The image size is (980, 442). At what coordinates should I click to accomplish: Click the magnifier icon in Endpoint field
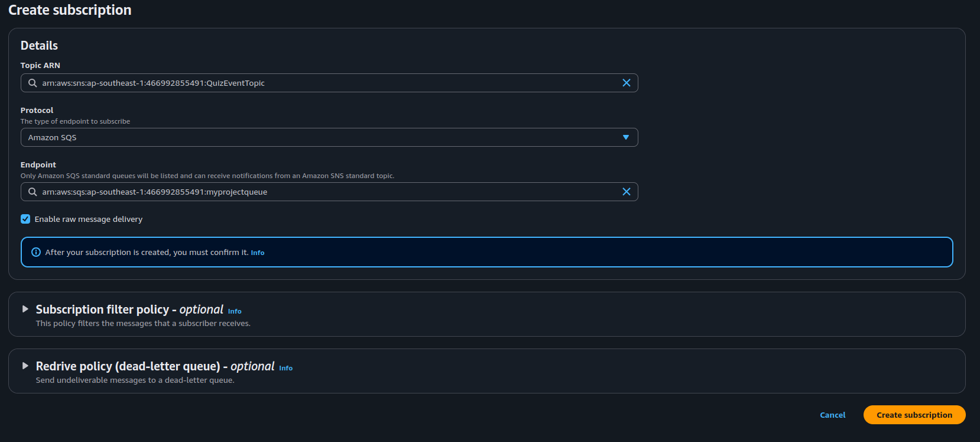pyautogui.click(x=33, y=192)
